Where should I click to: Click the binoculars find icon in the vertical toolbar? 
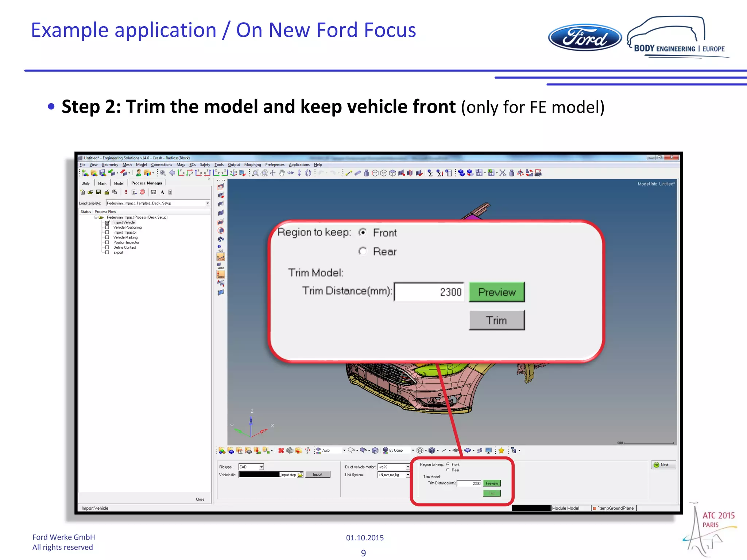click(221, 239)
